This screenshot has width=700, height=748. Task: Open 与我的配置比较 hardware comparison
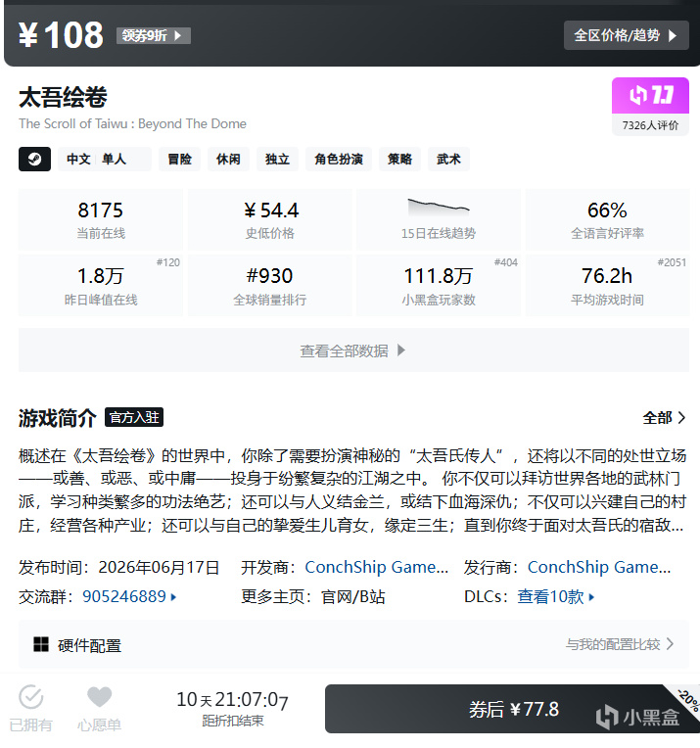point(620,644)
